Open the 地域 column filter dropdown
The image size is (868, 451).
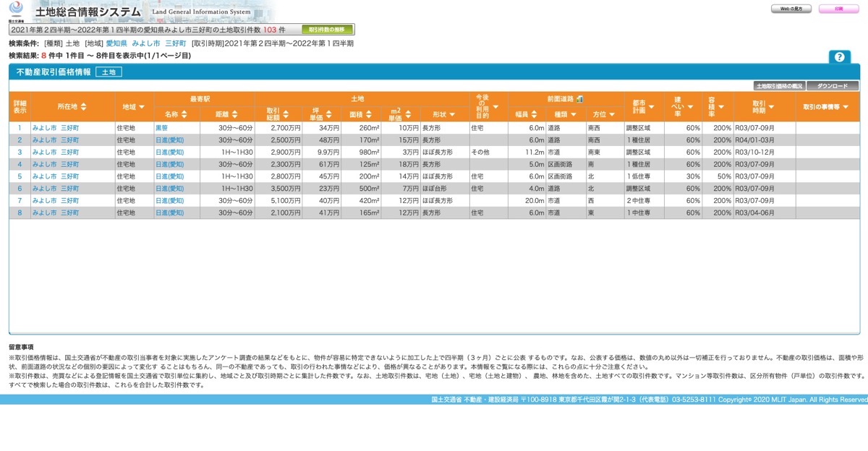point(141,107)
